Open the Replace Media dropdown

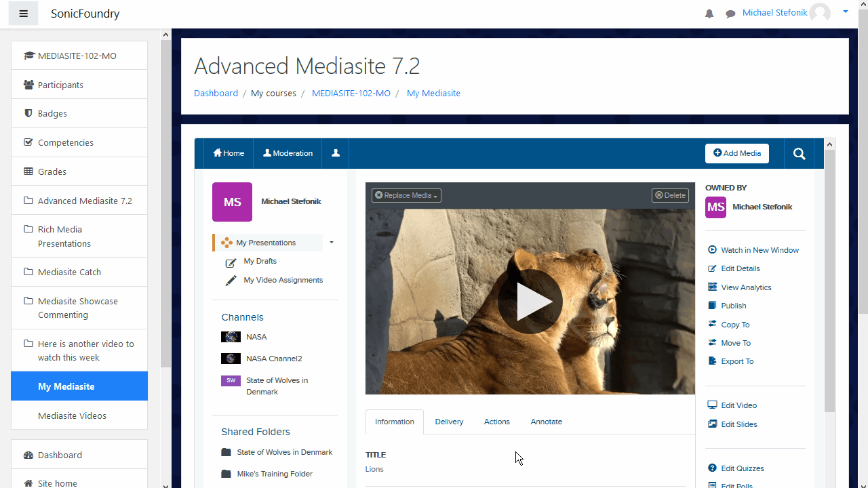(x=406, y=195)
